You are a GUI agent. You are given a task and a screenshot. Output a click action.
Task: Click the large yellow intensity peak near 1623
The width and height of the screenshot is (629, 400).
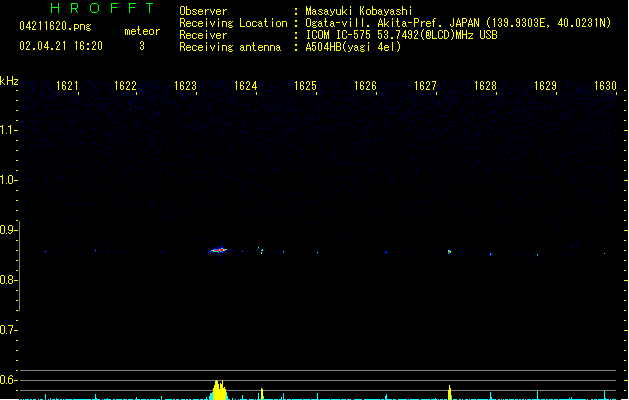[x=219, y=390]
